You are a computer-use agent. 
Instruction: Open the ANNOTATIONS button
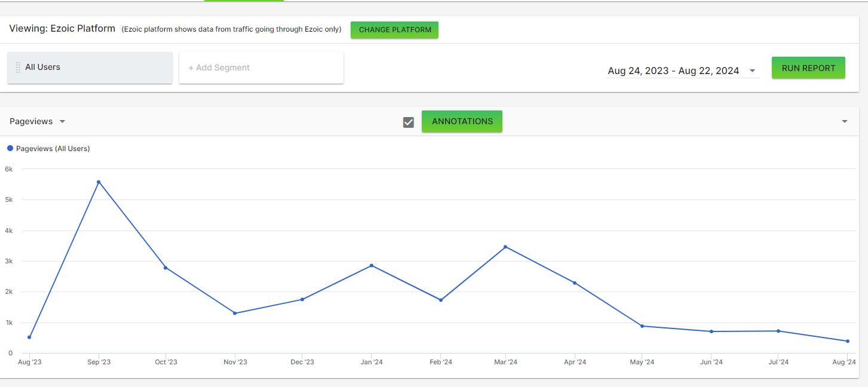(462, 121)
